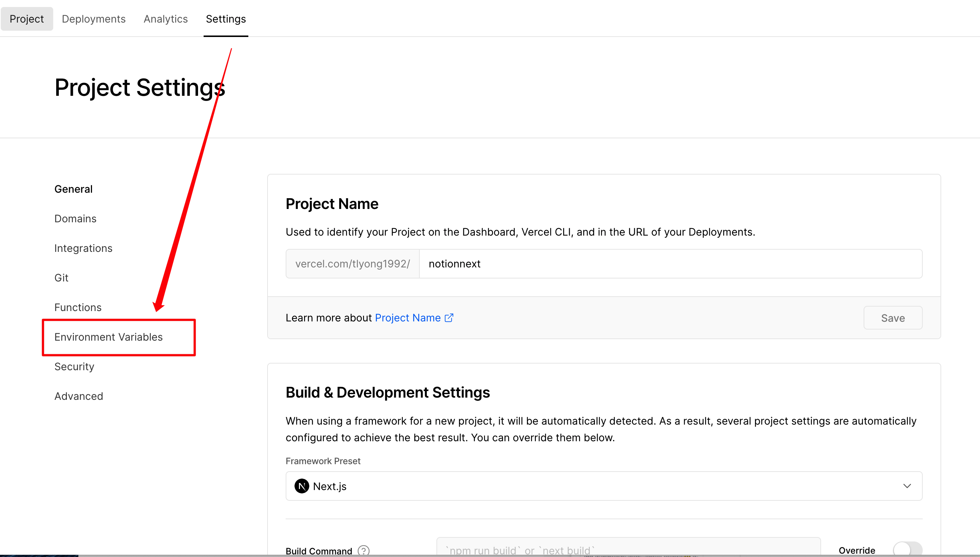
Task: Click the Build & Development Settings heading
Action: tap(388, 392)
